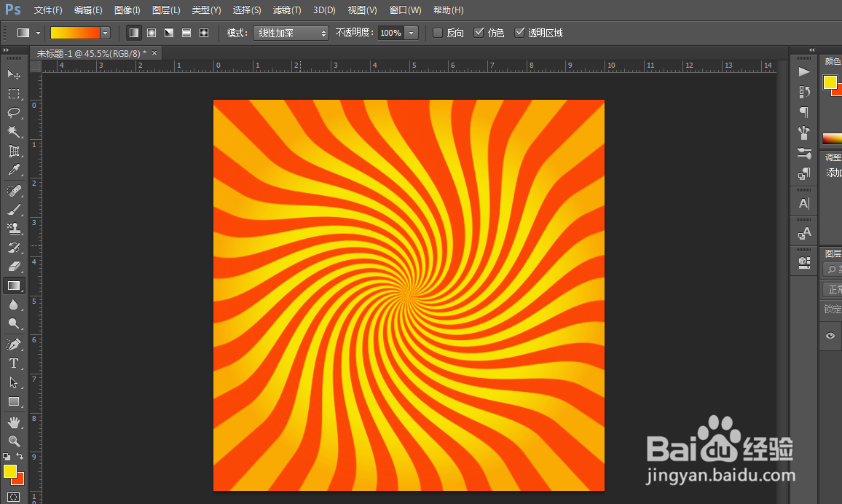Choose Radial Gradient style
This screenshot has height=504, width=842.
click(x=152, y=33)
